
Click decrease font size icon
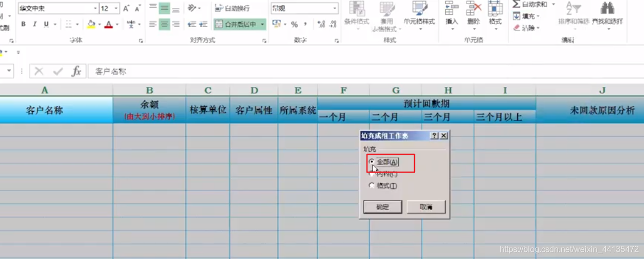(x=137, y=9)
